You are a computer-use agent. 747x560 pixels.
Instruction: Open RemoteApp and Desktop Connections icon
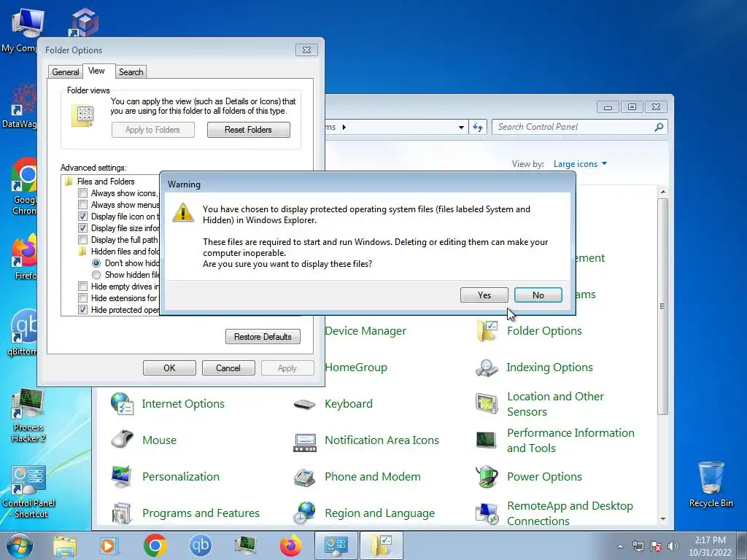point(487,513)
